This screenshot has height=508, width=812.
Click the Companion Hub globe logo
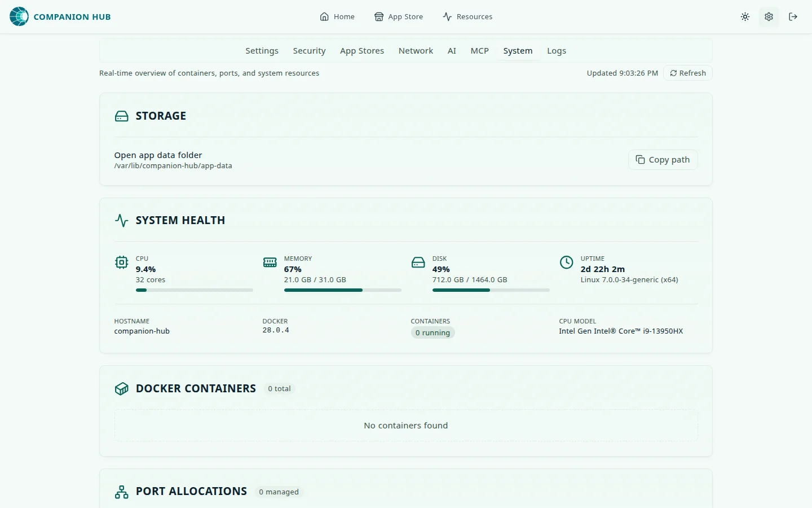[x=19, y=16]
